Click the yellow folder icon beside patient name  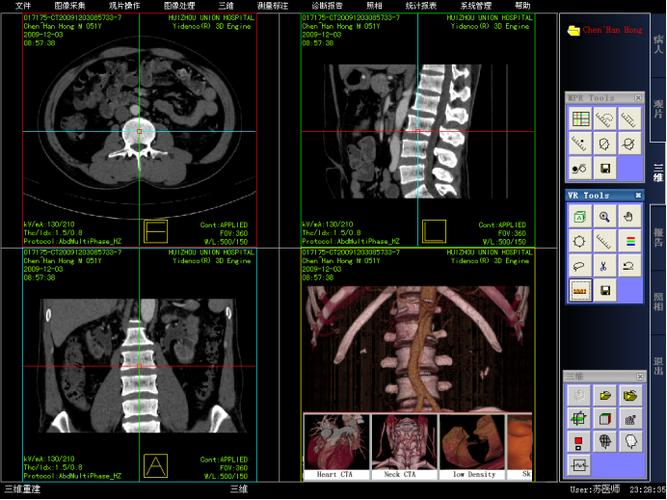(x=573, y=31)
